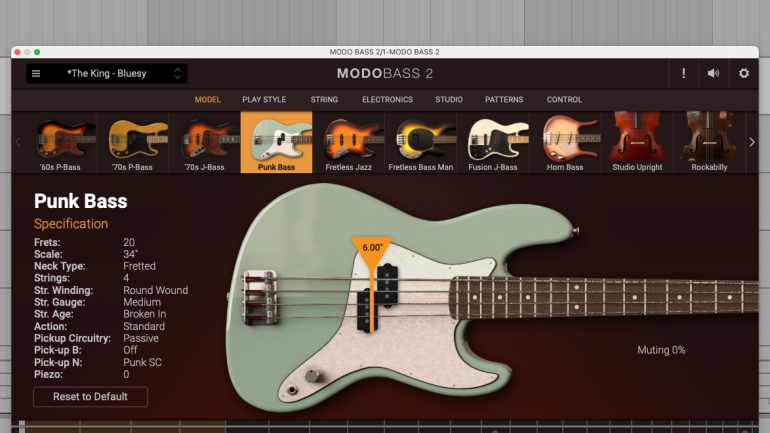Click the Punk Bass title heading
The height and width of the screenshot is (433, 770).
tap(81, 201)
